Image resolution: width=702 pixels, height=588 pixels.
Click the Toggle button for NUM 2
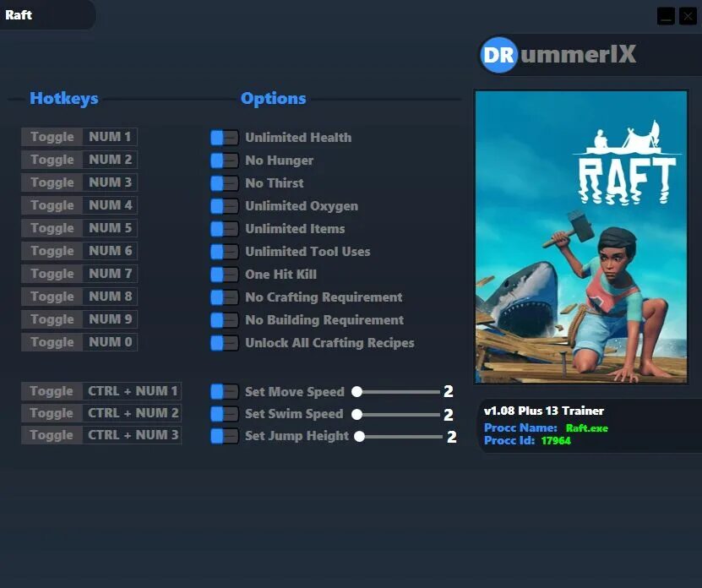52,160
